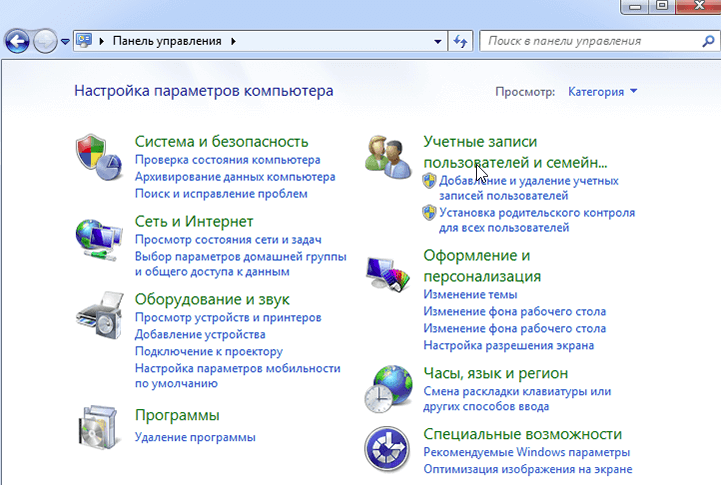Image resolution: width=721 pixels, height=485 pixels.
Task: Click the Специальные возможности ease-of-access icon
Action: click(x=387, y=449)
